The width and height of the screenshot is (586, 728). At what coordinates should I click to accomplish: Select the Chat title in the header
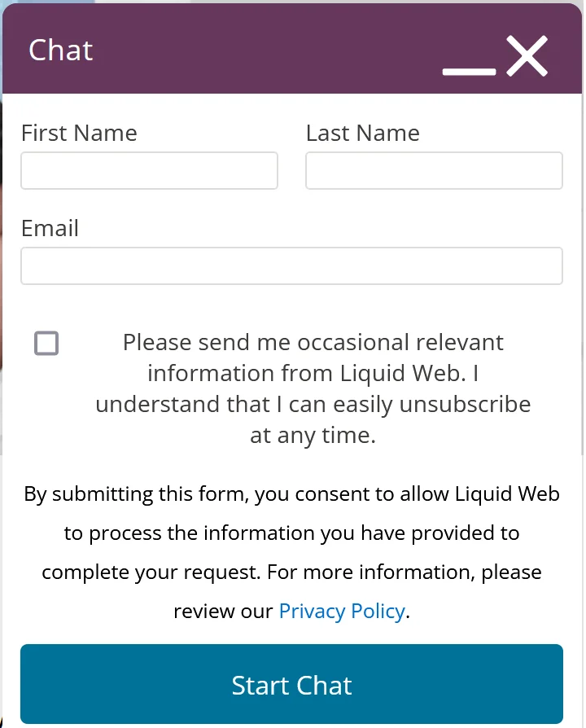[x=61, y=50]
